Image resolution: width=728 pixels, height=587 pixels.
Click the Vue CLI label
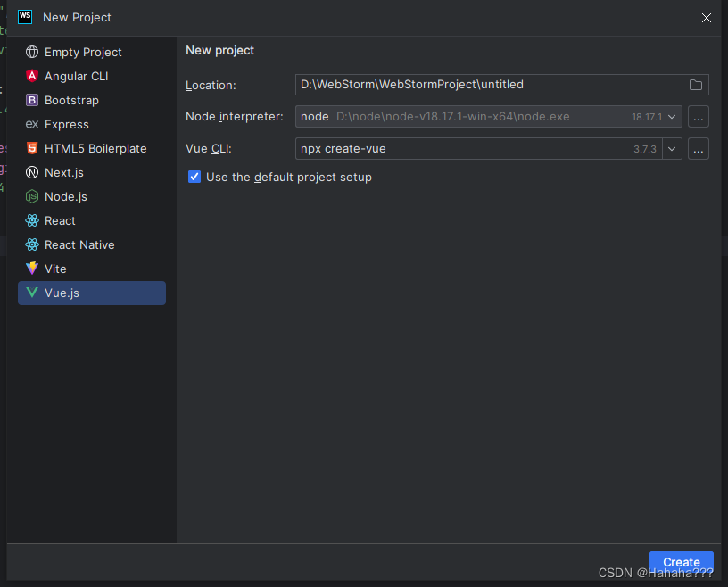click(x=209, y=149)
